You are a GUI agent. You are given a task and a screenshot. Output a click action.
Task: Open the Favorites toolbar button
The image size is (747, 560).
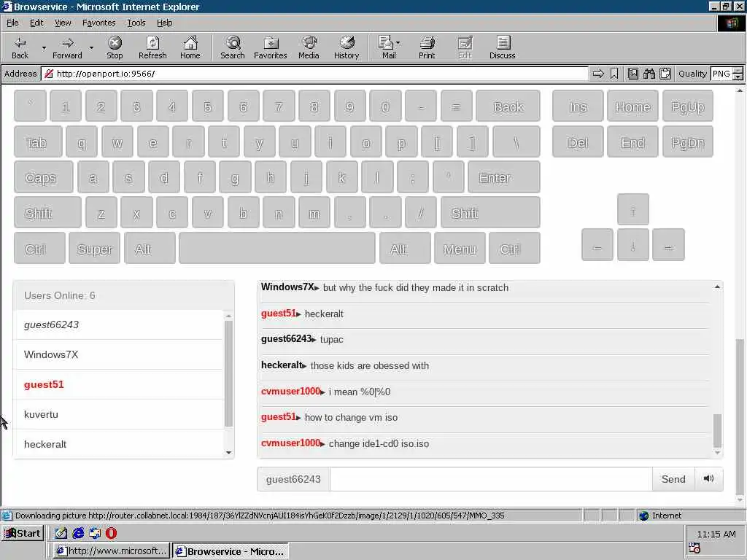(x=271, y=47)
